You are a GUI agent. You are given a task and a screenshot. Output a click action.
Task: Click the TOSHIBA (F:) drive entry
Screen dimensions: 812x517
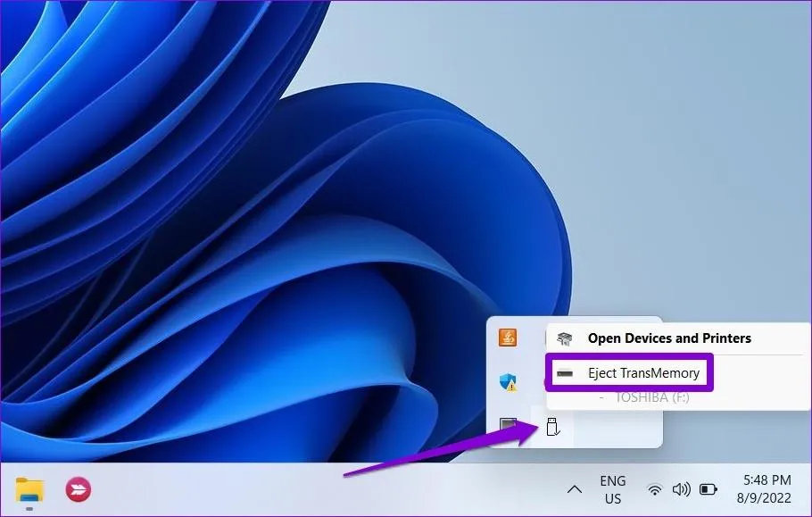[651, 397]
